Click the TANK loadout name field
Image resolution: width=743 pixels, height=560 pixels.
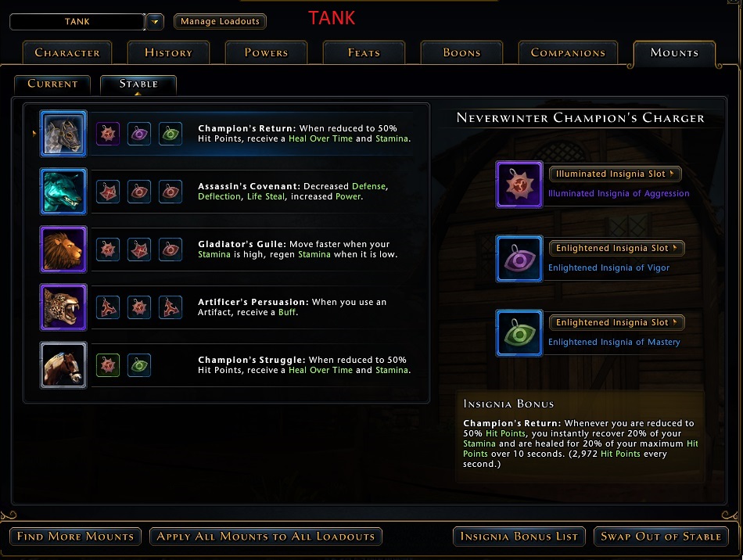pyautogui.click(x=77, y=22)
